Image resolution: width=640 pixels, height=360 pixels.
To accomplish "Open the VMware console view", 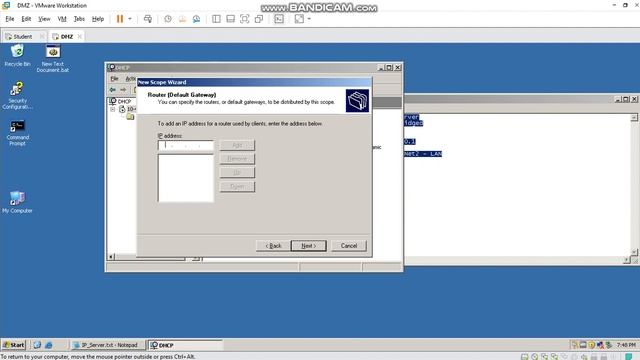I will [279, 19].
